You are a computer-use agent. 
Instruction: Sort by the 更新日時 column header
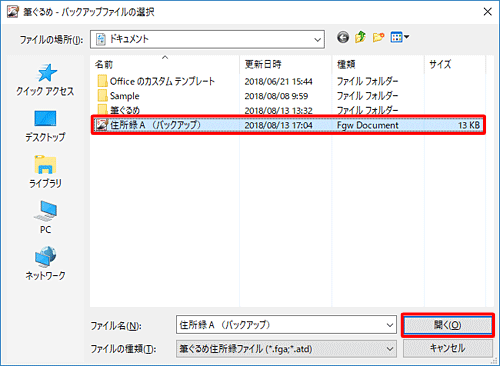coord(286,64)
